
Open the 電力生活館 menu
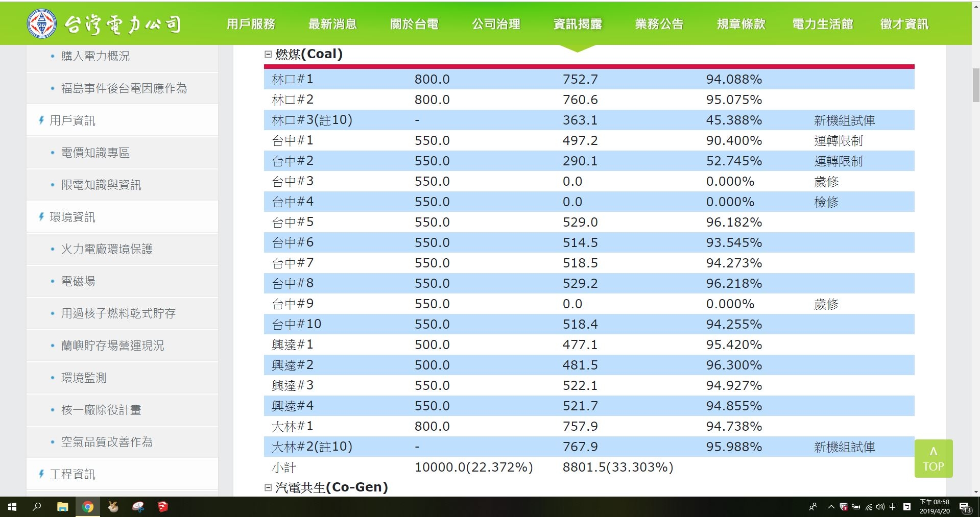pos(823,24)
